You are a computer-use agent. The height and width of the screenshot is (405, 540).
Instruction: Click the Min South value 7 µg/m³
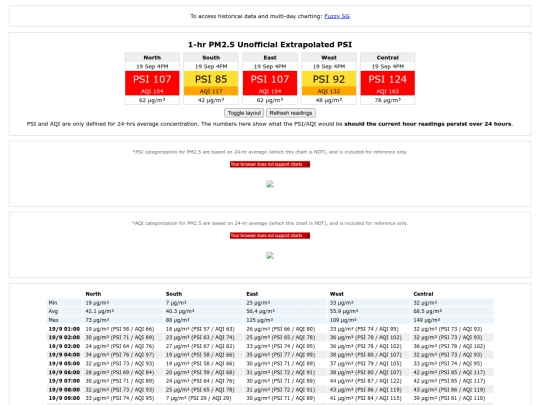176,303
